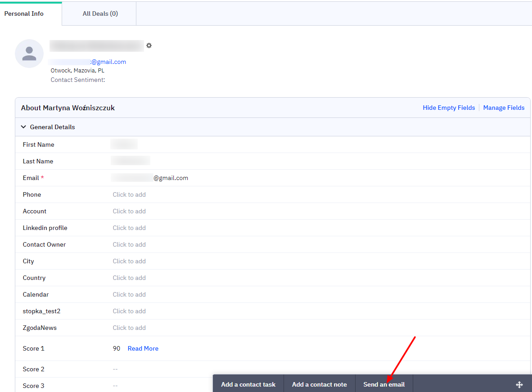Click to add Phone value
Image resolution: width=532 pixels, height=392 pixels.
click(x=129, y=194)
